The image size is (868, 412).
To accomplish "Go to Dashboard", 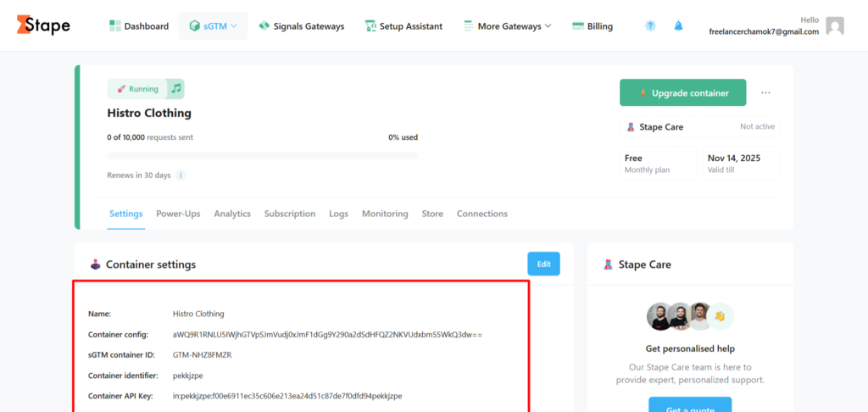I will coord(139,26).
